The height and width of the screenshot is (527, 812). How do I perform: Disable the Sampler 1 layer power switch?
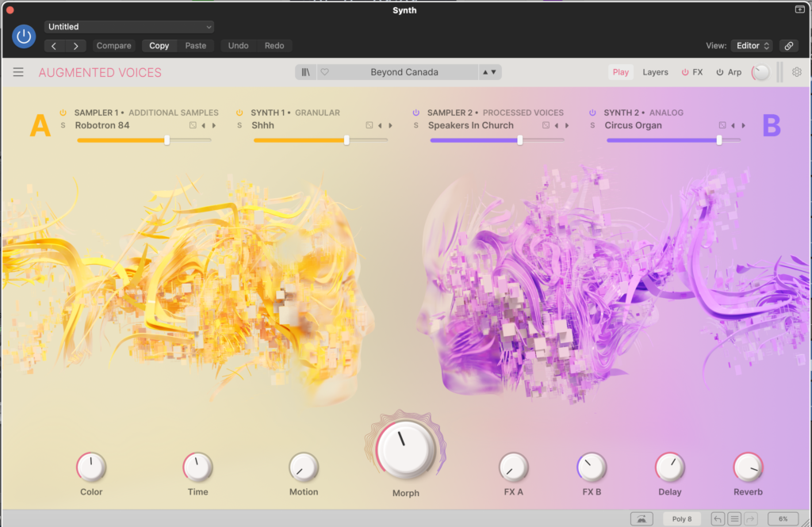tap(63, 113)
